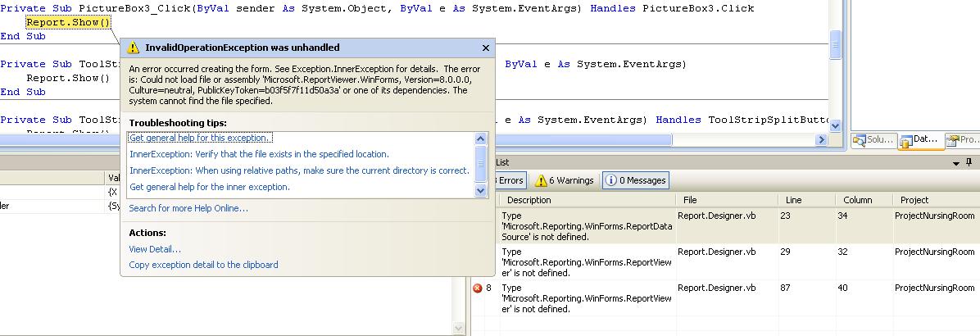This screenshot has width=980, height=336.
Task: Click the yellow warning icon in exception title
Action: point(134,48)
